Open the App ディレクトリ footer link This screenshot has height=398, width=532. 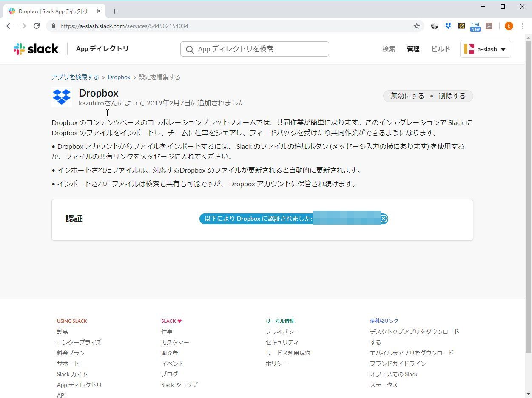[80, 385]
